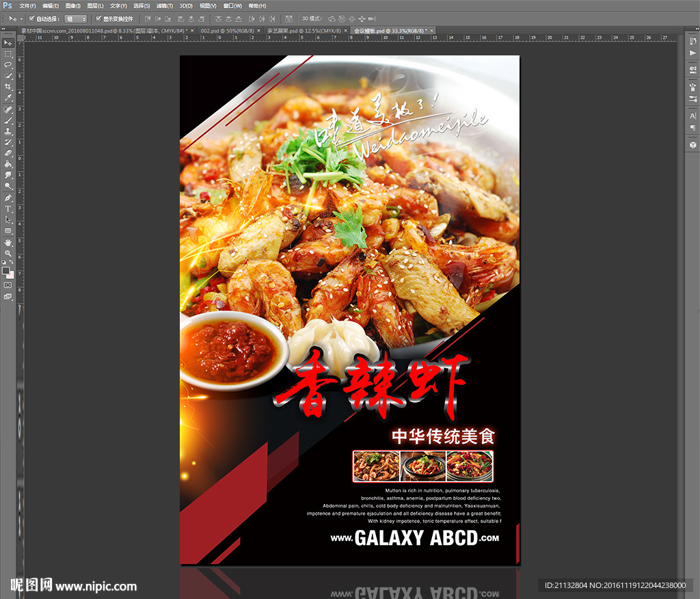Image resolution: width=700 pixels, height=599 pixels.
Task: Select the Clone Stamp tool
Action: coord(8,131)
